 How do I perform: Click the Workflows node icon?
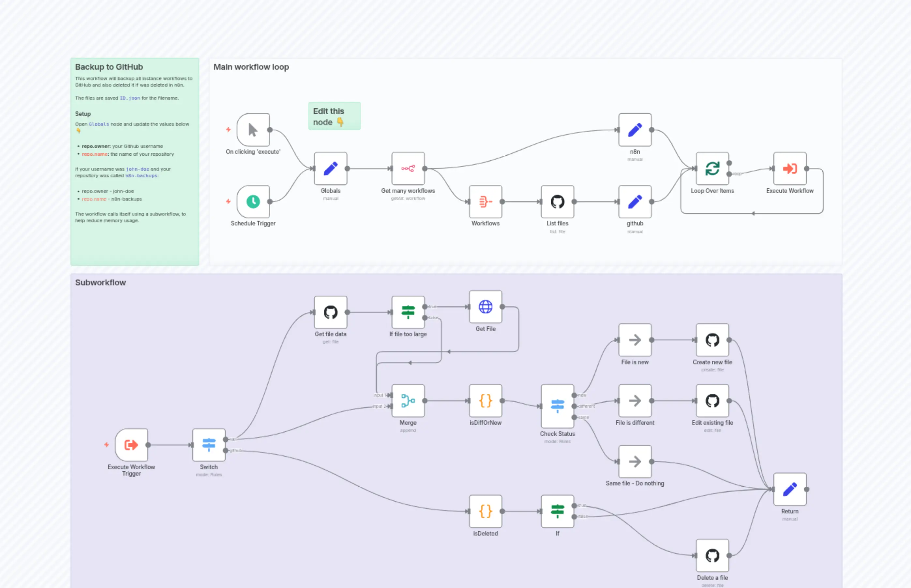click(485, 202)
